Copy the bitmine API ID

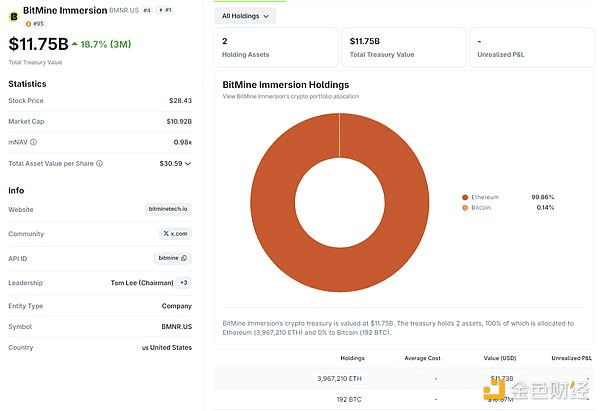184,257
